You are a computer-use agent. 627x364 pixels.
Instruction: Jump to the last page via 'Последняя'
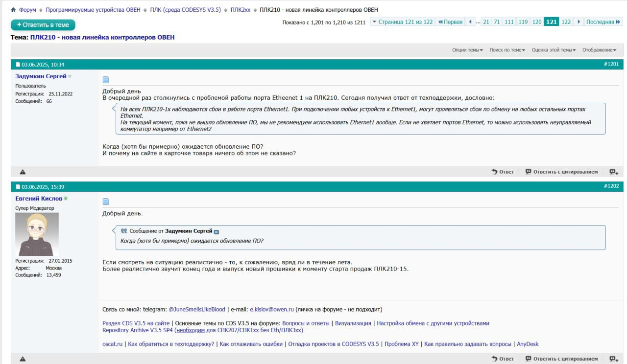[603, 22]
